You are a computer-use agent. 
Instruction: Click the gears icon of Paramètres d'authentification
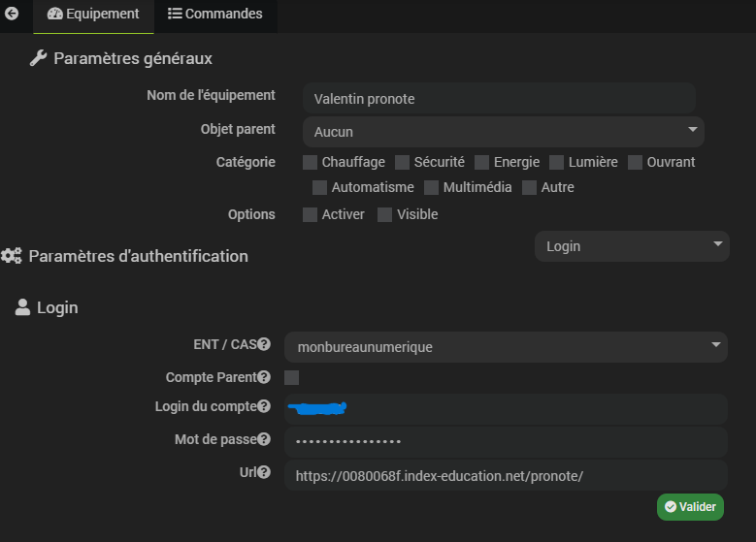[12, 256]
